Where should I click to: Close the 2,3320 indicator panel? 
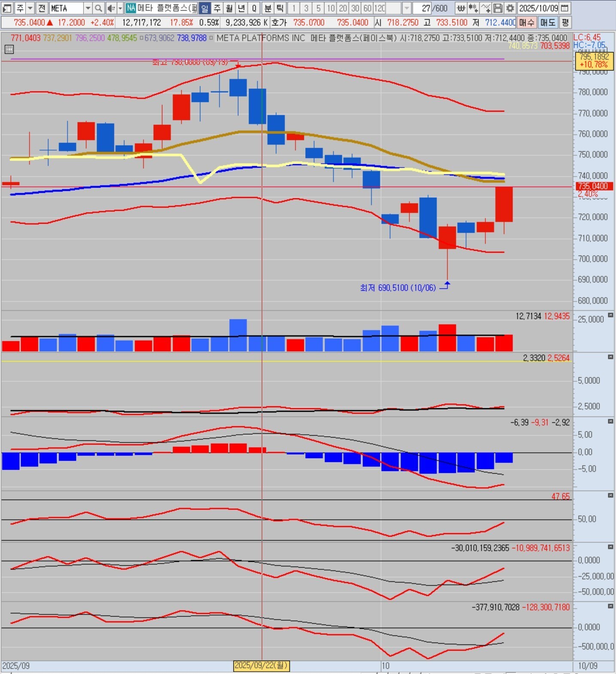610,357
